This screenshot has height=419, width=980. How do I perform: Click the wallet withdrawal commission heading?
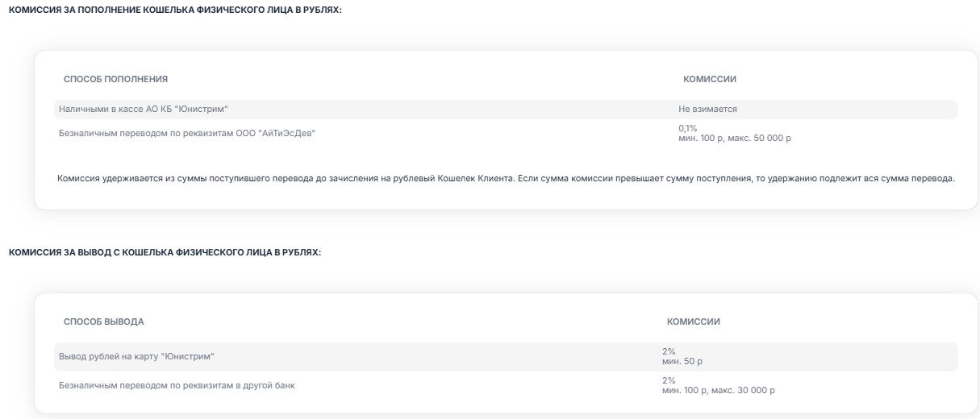[x=165, y=252]
